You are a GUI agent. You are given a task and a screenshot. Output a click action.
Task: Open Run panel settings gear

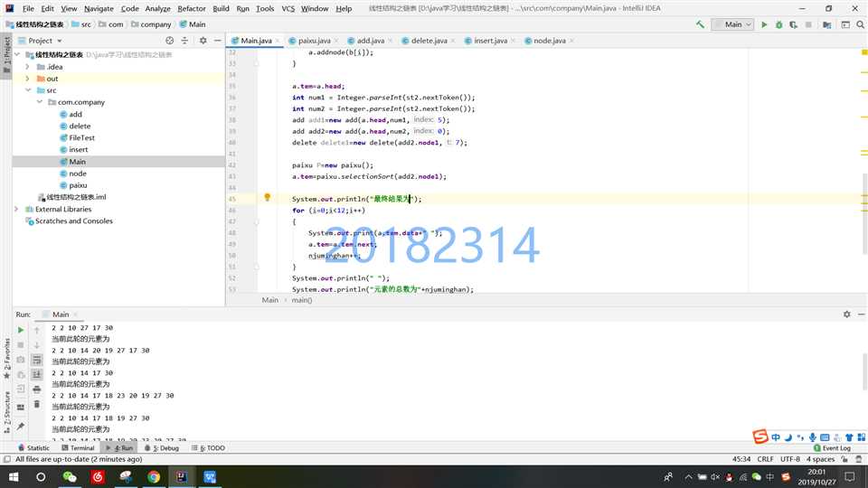847,314
